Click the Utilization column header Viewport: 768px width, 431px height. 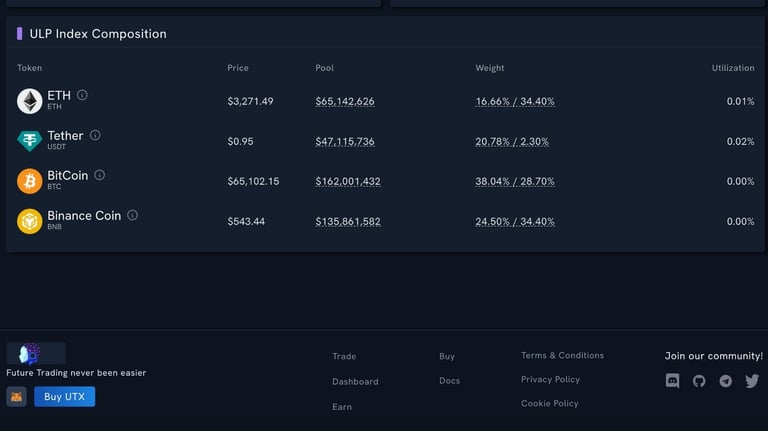[733, 68]
